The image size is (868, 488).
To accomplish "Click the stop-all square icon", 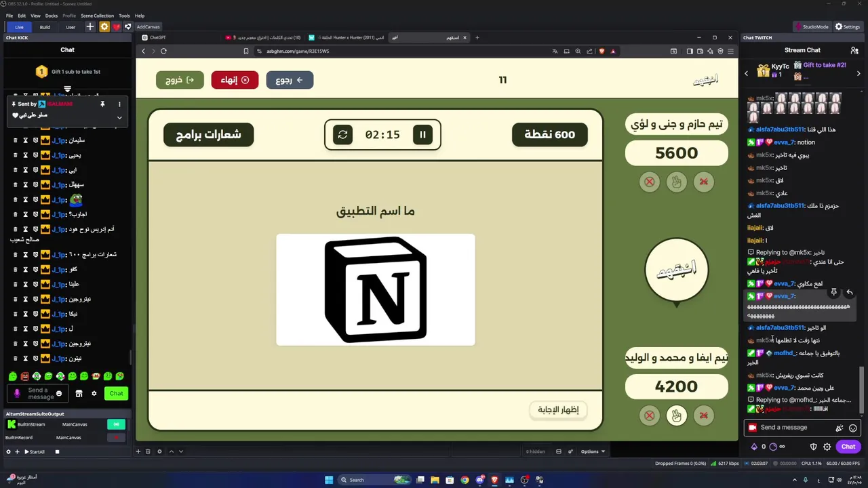I will pyautogui.click(x=57, y=451).
